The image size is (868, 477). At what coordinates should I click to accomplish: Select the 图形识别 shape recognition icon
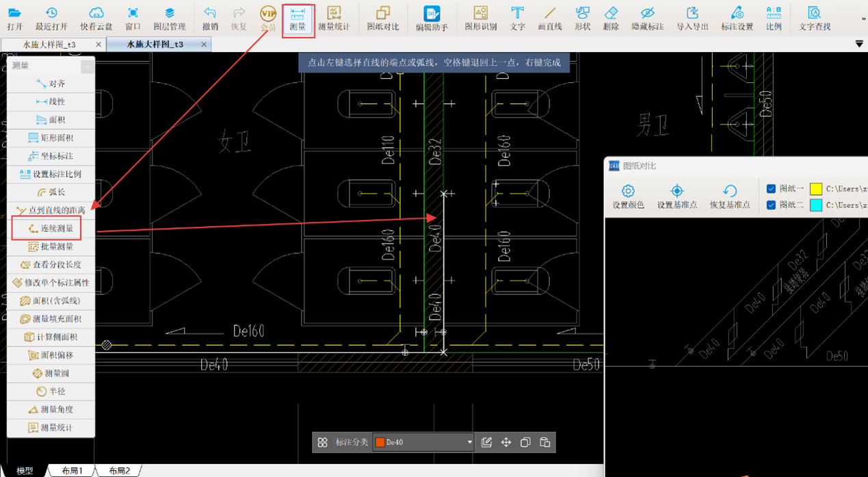tap(480, 18)
